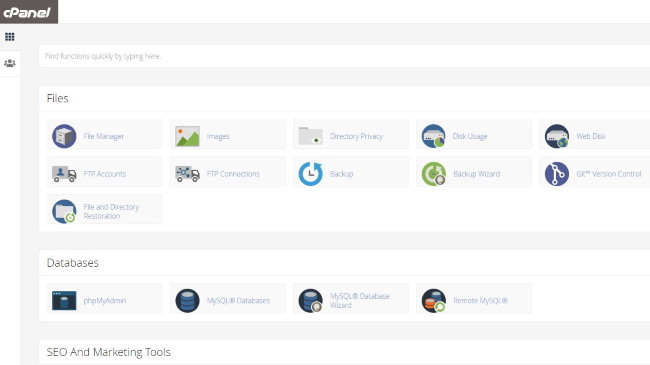
Task: Click the MySQL Database Wizard link
Action: pyautogui.click(x=359, y=301)
